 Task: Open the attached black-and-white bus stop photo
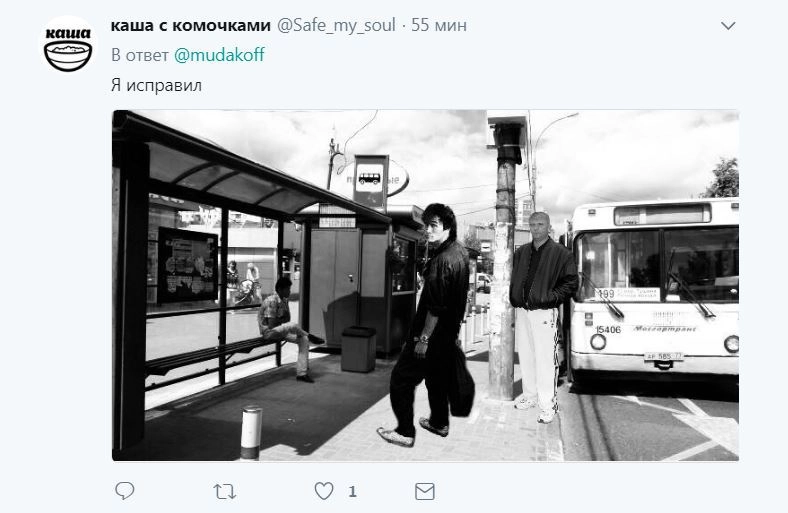pos(425,285)
